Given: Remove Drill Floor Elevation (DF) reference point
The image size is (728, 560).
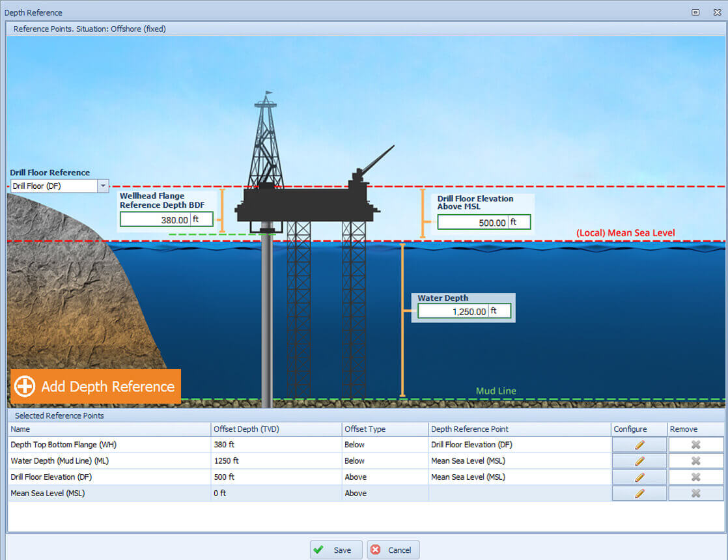Looking at the screenshot, I should click(695, 477).
